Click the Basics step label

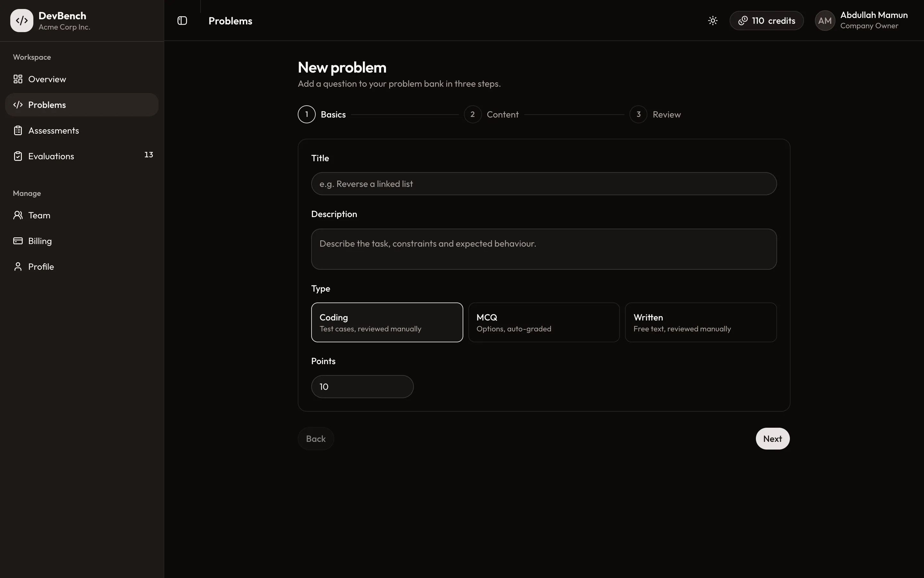333,114
